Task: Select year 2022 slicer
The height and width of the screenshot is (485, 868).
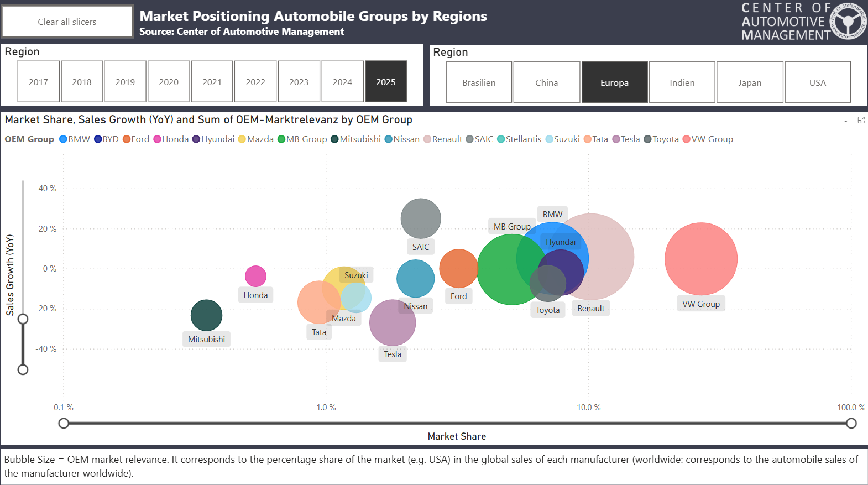Action: point(255,82)
